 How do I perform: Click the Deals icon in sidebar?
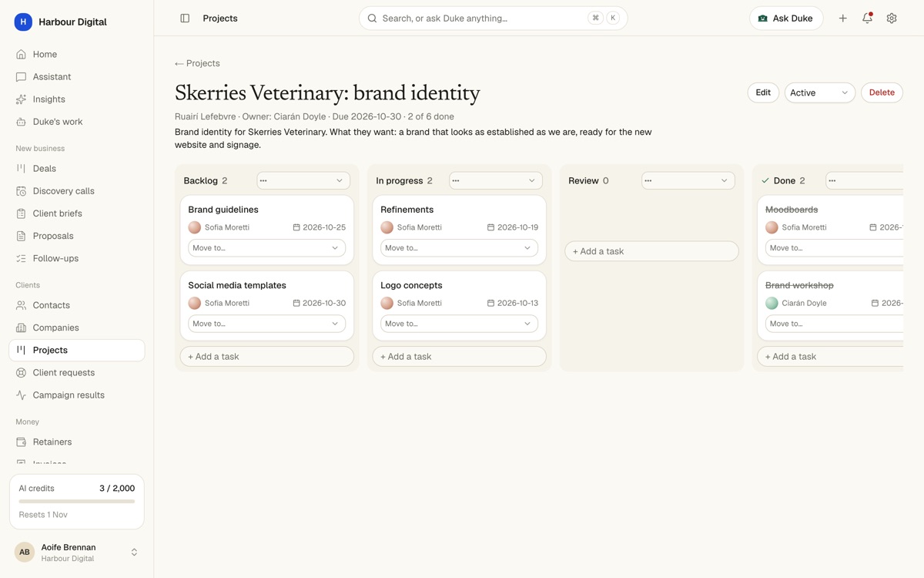[x=21, y=169]
